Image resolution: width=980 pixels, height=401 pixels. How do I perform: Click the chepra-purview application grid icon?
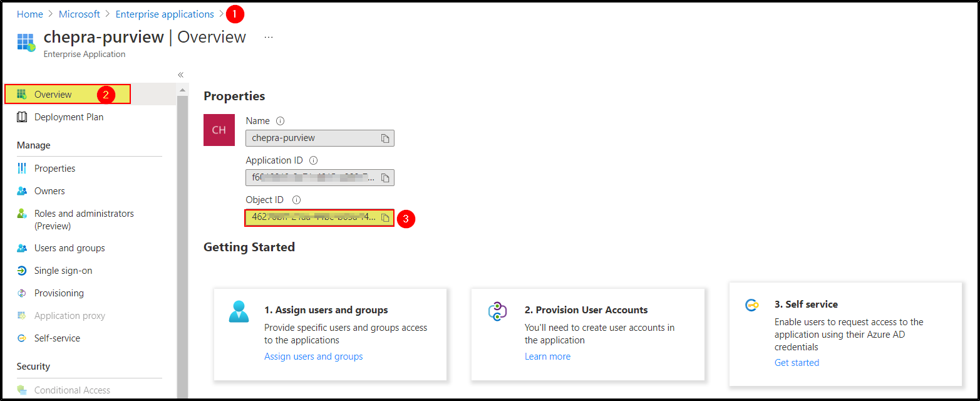point(26,43)
